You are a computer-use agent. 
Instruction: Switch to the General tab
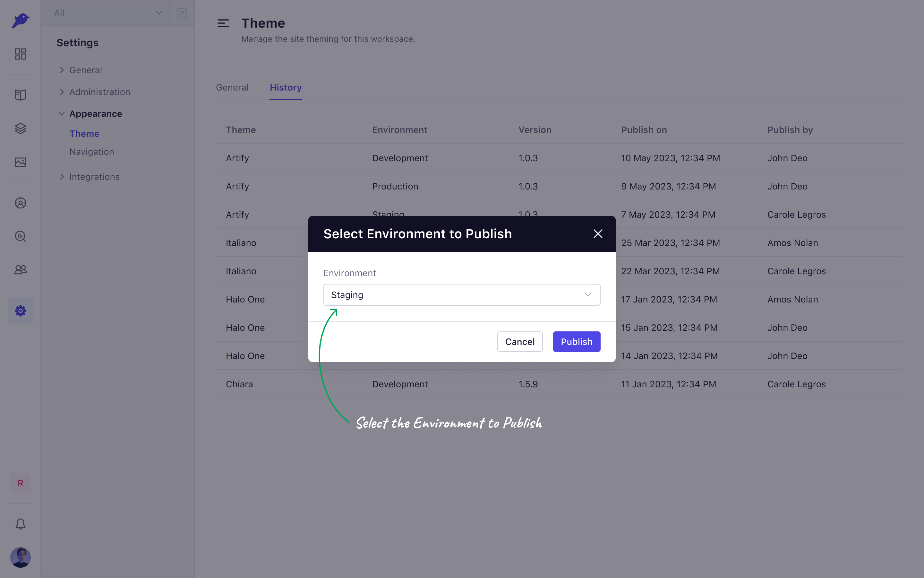tap(232, 87)
